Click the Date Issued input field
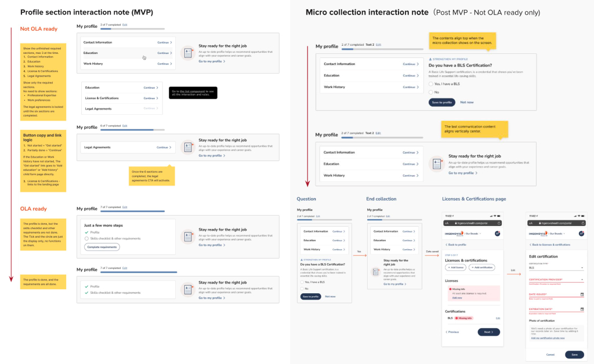Viewport: 594px width, 364px height. tap(556, 294)
